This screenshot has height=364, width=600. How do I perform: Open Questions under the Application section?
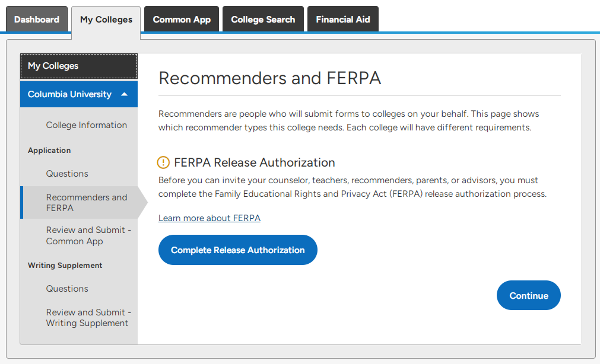coord(67,174)
